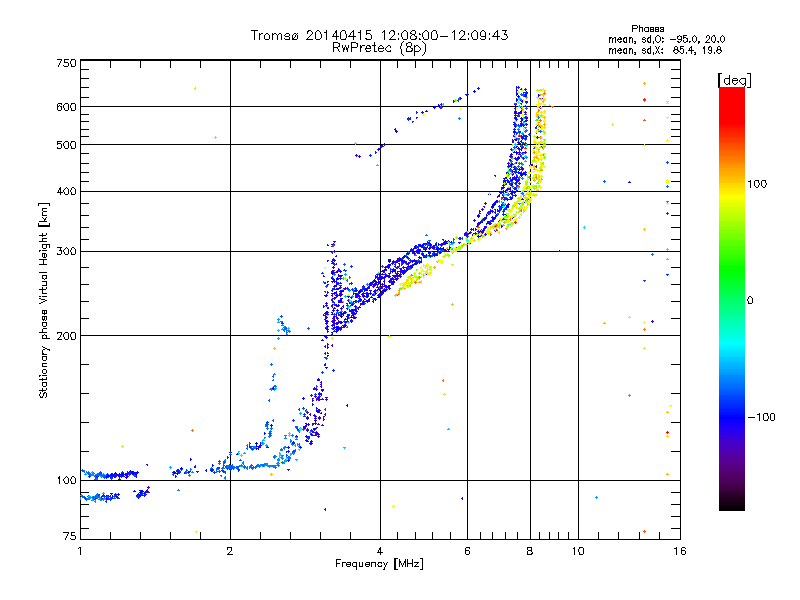Click the x-axis tick label '8'
Viewport: 800px width, 600px height.
530,551
